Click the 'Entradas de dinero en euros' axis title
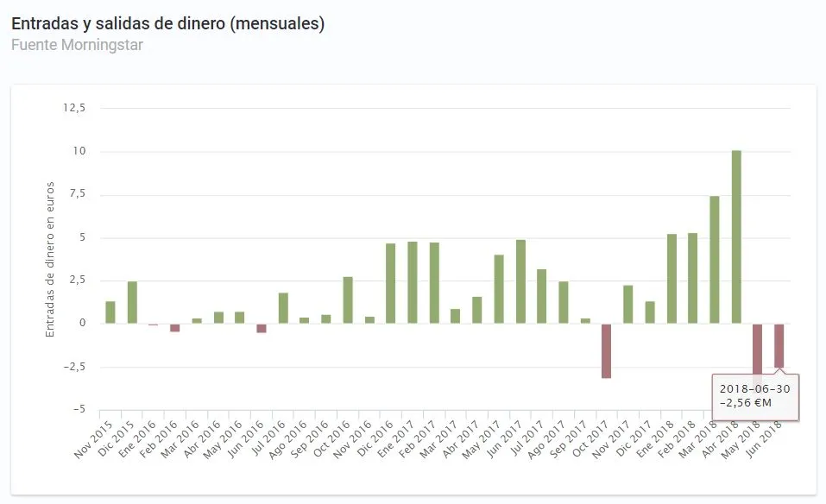The width and height of the screenshot is (826, 504). click(x=51, y=259)
